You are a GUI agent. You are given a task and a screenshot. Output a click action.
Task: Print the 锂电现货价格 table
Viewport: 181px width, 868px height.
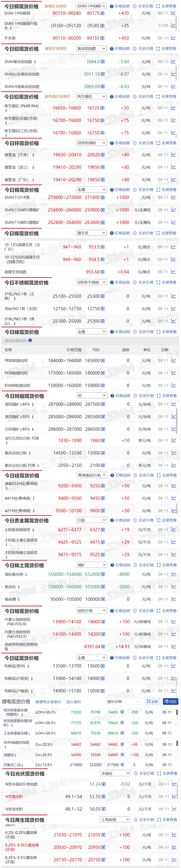[171, 701]
